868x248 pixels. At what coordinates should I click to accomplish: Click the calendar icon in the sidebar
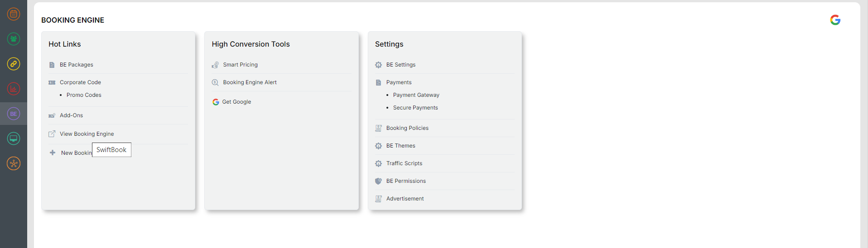point(14,14)
